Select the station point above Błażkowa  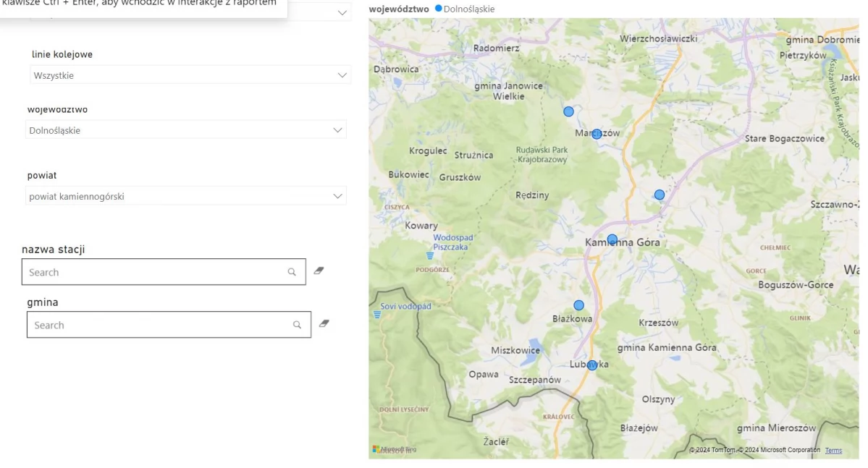pyautogui.click(x=578, y=305)
